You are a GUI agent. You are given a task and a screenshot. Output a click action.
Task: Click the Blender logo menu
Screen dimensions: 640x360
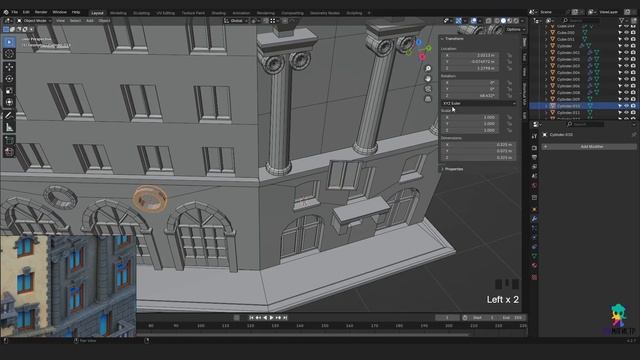pyautogui.click(x=6, y=12)
